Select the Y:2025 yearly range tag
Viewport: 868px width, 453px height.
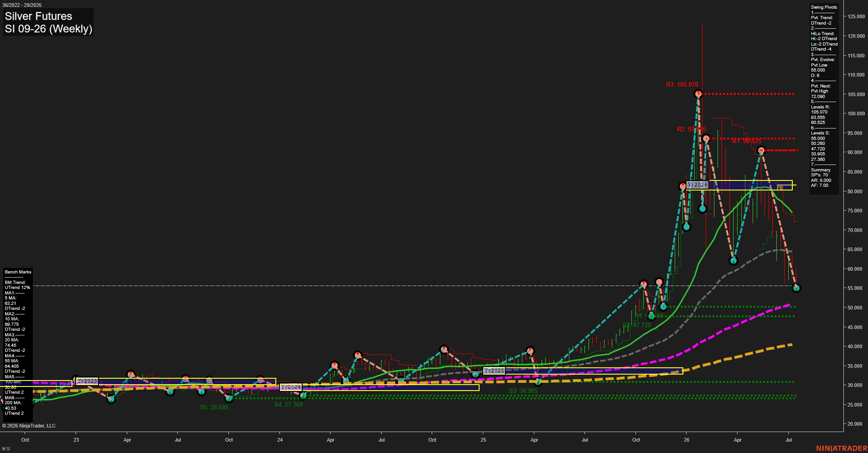[494, 371]
